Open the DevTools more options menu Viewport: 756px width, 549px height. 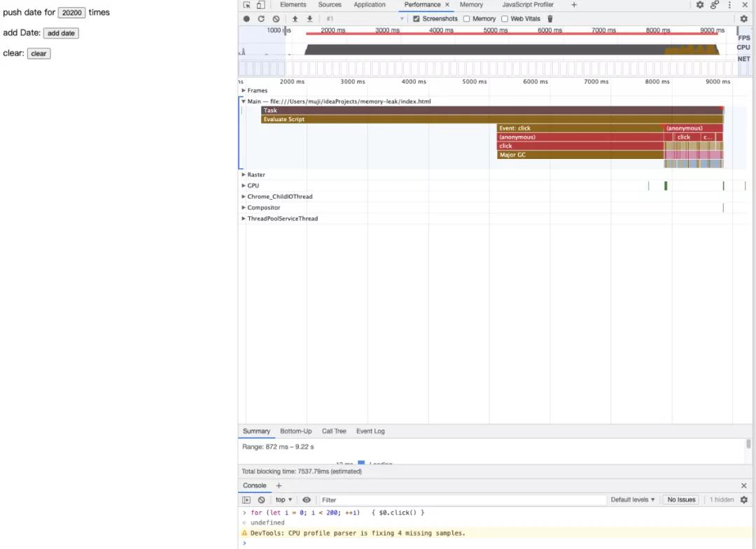tap(729, 5)
